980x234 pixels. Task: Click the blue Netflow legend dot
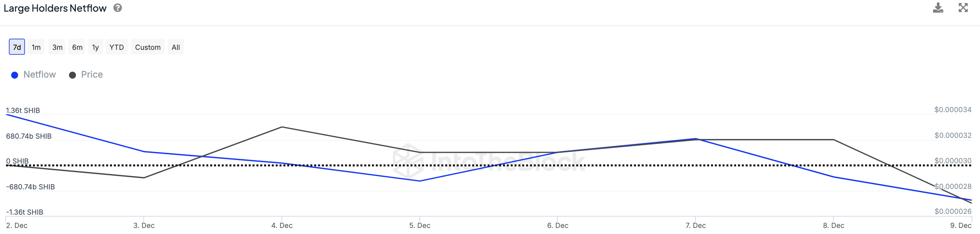click(15, 75)
